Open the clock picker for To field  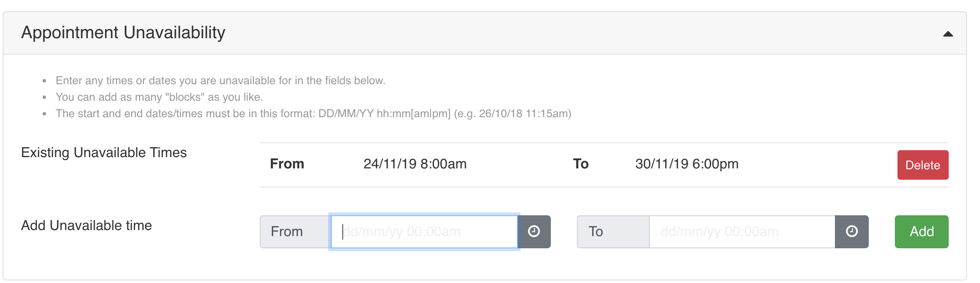(x=851, y=232)
